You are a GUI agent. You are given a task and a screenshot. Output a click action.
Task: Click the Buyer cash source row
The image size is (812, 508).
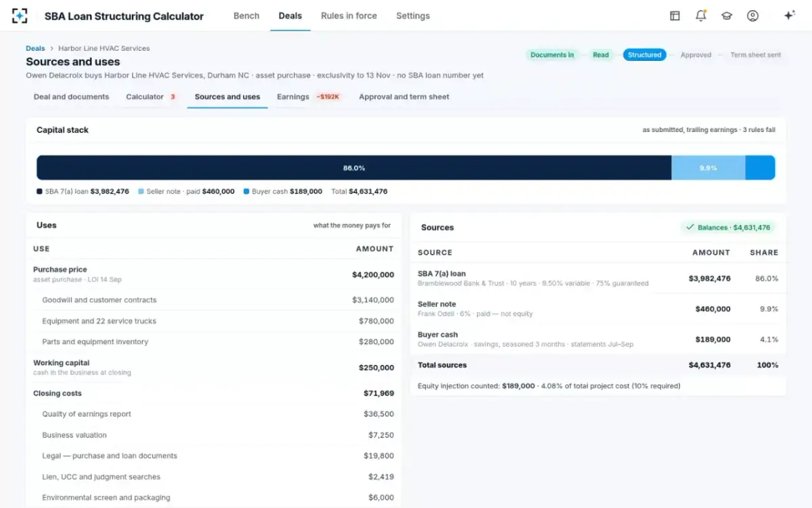click(598, 339)
